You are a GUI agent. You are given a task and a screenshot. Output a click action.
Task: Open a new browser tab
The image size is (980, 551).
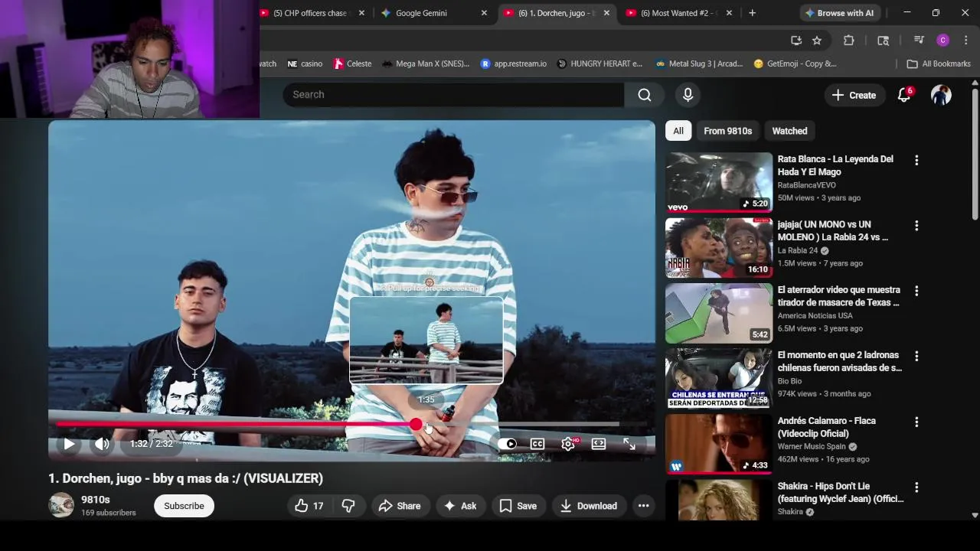[752, 13]
